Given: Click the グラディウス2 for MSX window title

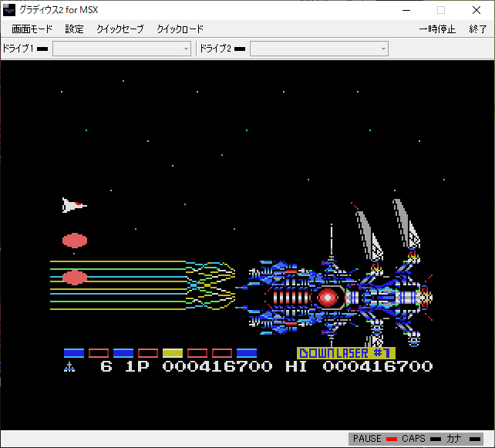Looking at the screenshot, I should click(x=59, y=10).
